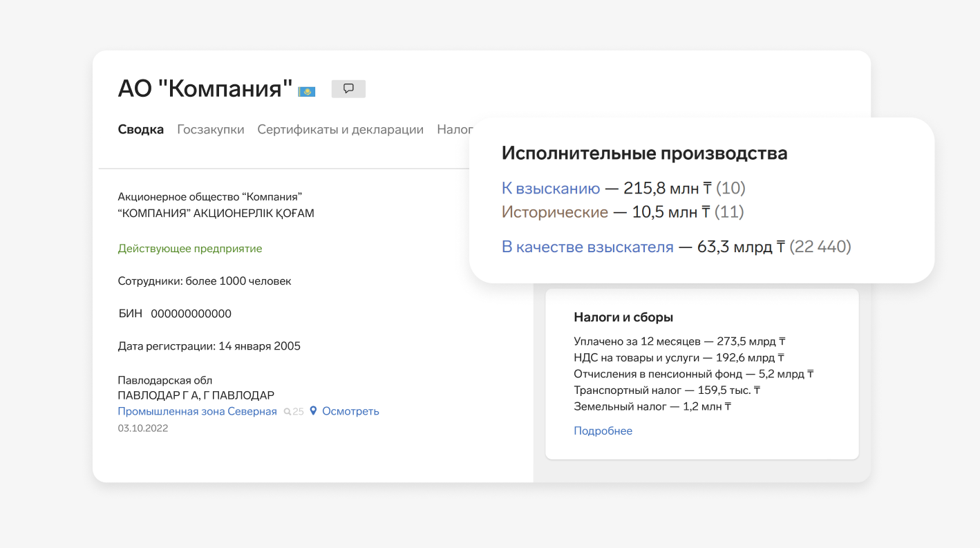Screen dimensions: 980x548
Task: Click the БИН number 000000000000
Action: [191, 314]
